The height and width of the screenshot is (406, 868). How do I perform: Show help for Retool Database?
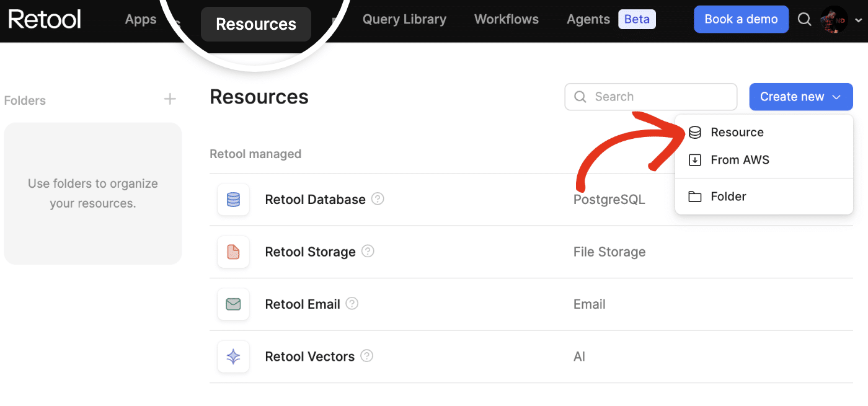[378, 199]
